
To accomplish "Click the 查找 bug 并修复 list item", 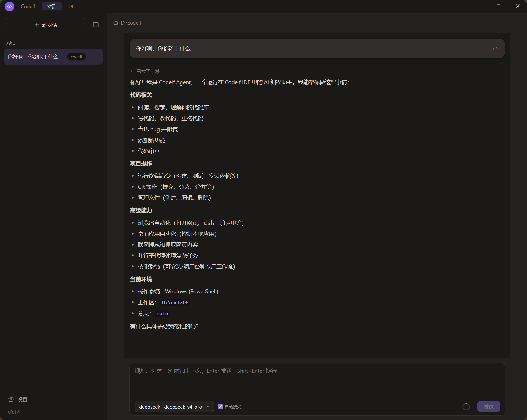I will (158, 129).
